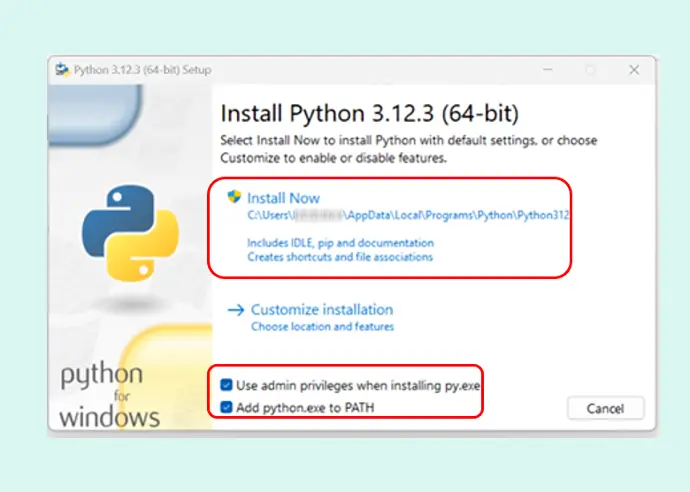
Task: Uncheck Add python.exe to PATH
Action: point(226,407)
